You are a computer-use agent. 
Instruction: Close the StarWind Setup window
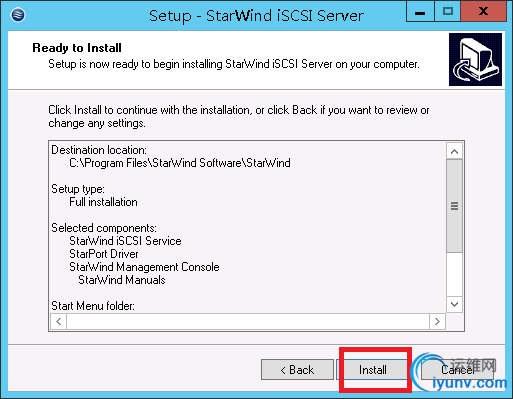tap(484, 12)
